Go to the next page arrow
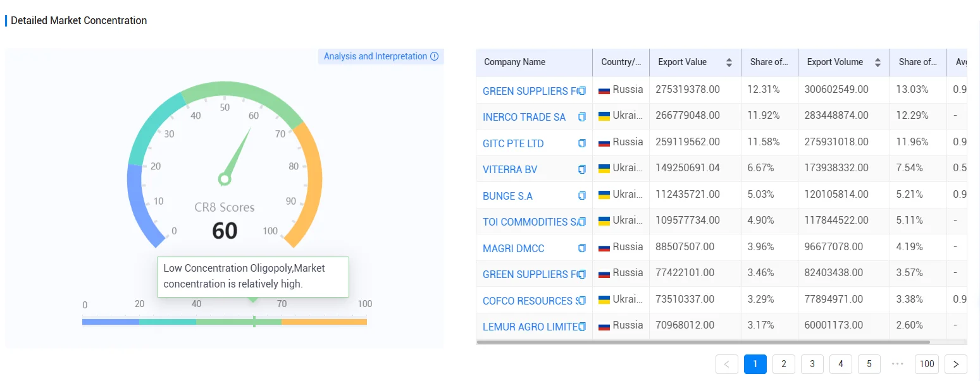 coord(956,364)
